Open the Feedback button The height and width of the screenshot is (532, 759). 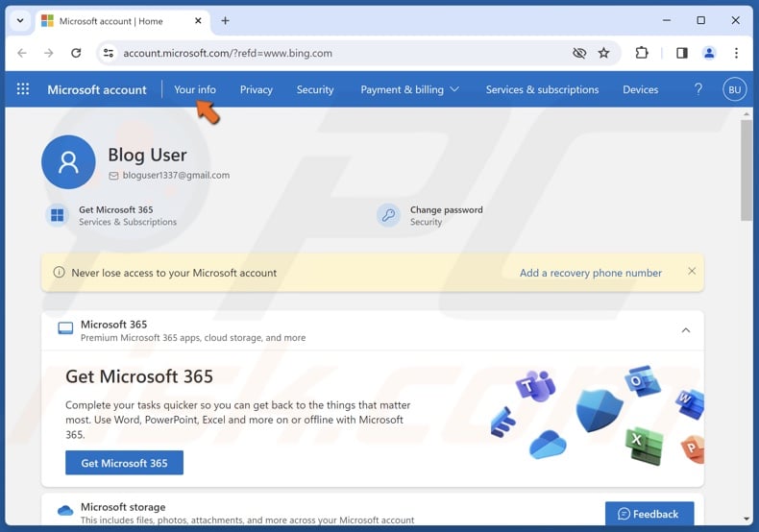tap(649, 514)
